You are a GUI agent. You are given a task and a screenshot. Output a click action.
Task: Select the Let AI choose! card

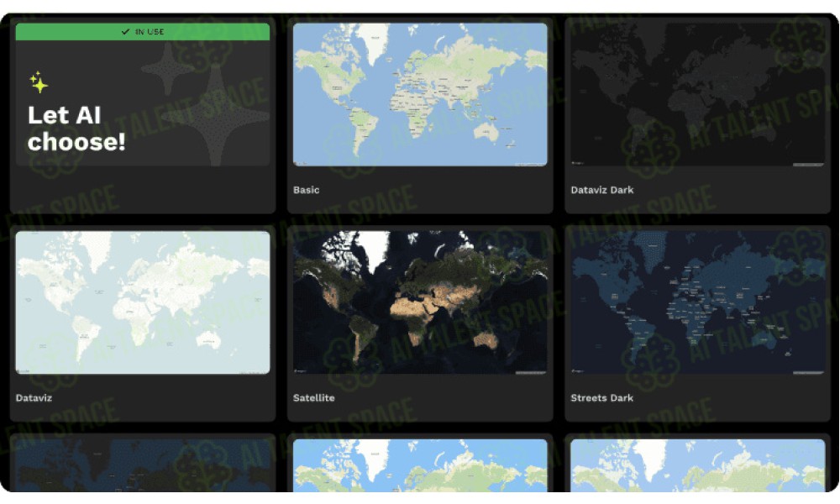(x=143, y=115)
